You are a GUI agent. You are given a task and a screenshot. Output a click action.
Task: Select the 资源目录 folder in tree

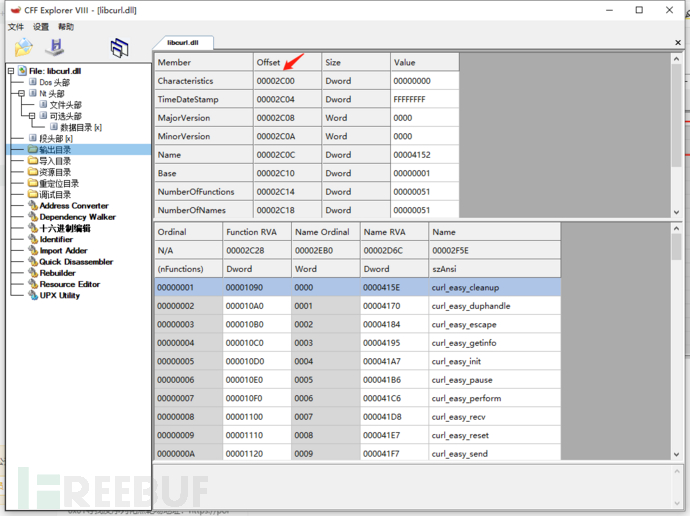pos(54,172)
